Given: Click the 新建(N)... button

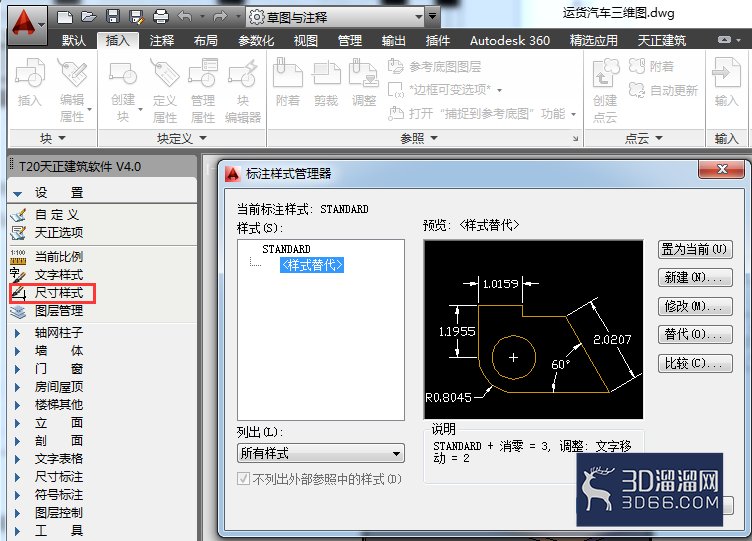Looking at the screenshot, I should coord(694,278).
